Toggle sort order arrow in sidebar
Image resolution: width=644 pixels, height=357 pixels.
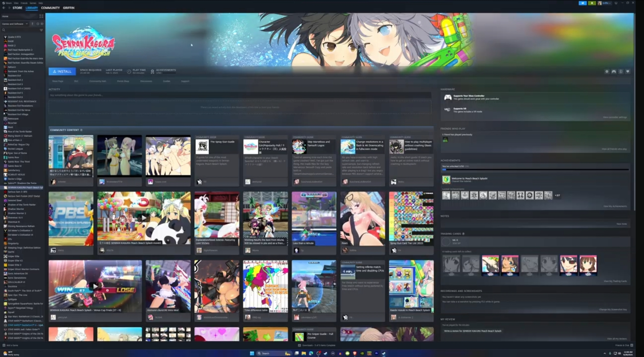pyautogui.click(x=32, y=24)
